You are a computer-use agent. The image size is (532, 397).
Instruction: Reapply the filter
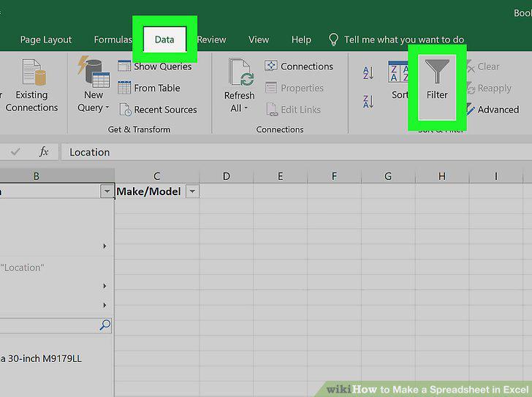(489, 88)
